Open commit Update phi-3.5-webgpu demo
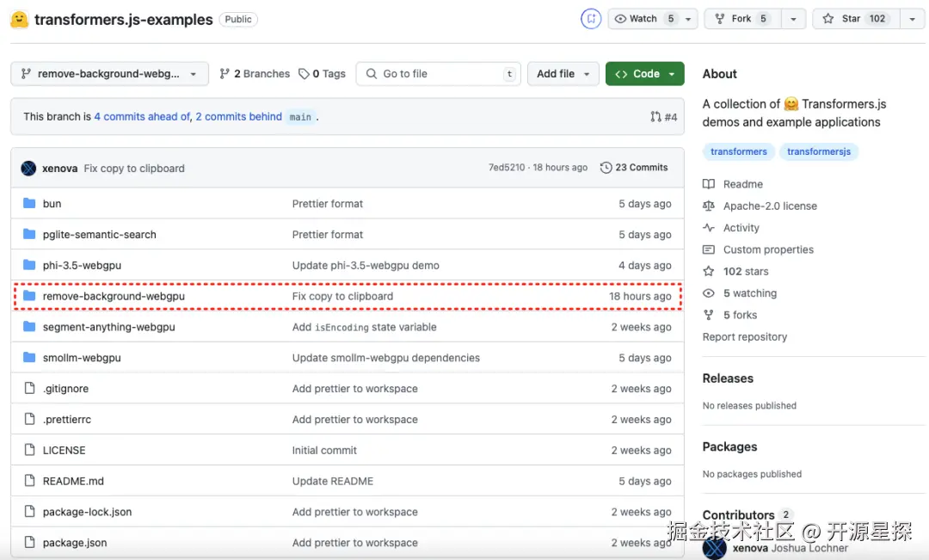This screenshot has height=560, width=929. (366, 265)
